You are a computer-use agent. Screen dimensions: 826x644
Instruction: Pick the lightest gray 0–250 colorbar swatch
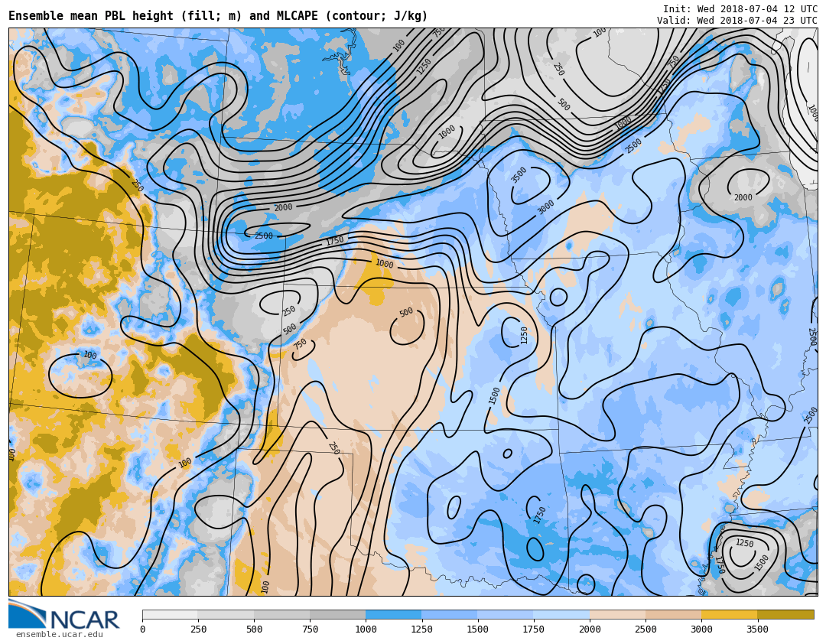point(170,614)
